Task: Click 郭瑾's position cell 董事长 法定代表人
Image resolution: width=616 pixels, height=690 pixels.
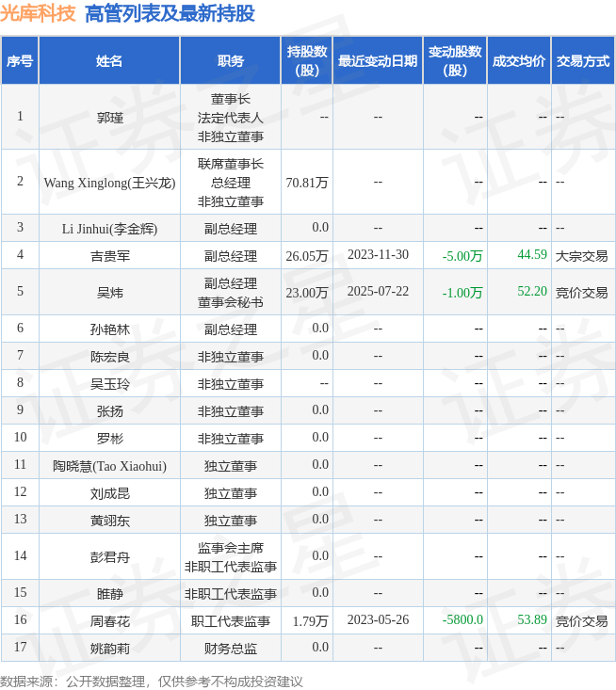Action: [230, 118]
